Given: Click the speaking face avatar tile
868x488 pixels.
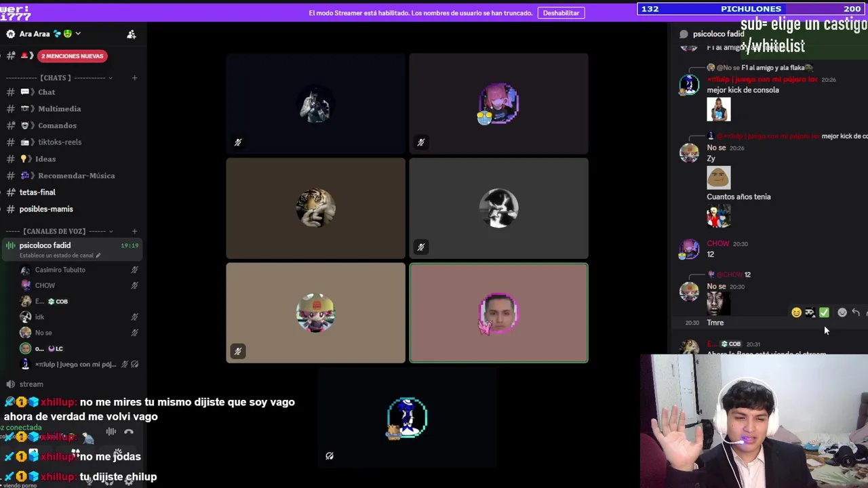Looking at the screenshot, I should point(498,313).
